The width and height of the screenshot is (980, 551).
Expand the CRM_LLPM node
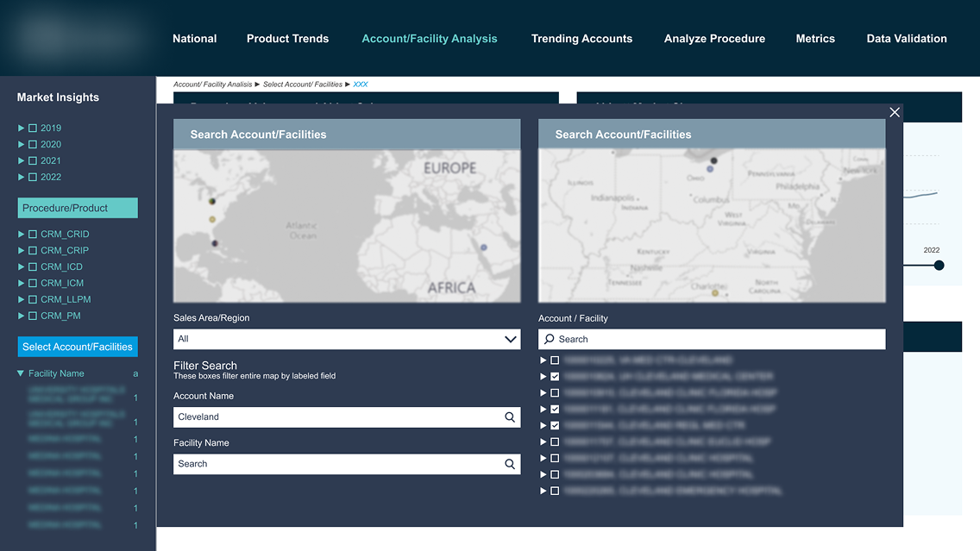[21, 299]
